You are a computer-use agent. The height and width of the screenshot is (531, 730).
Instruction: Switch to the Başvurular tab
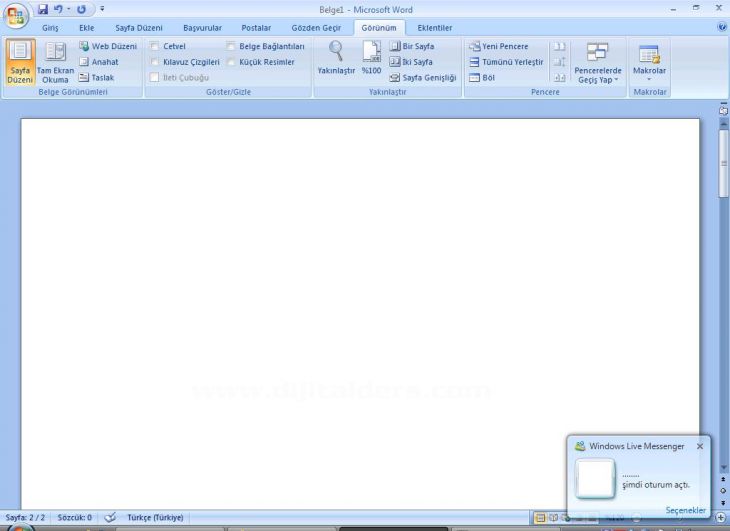[x=203, y=28]
